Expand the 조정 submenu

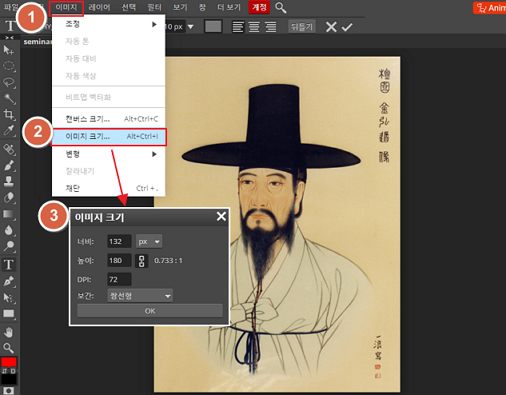pos(109,24)
